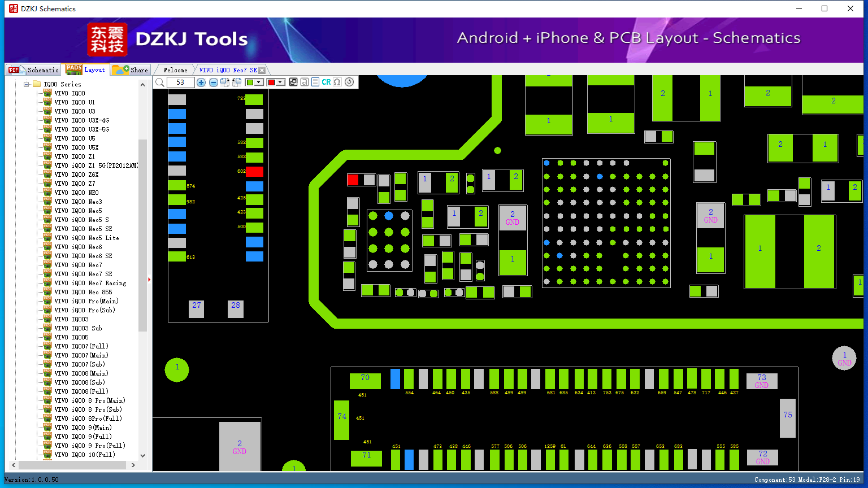Select pad 72 GND on the connector
The image size is (868, 488).
point(762,457)
